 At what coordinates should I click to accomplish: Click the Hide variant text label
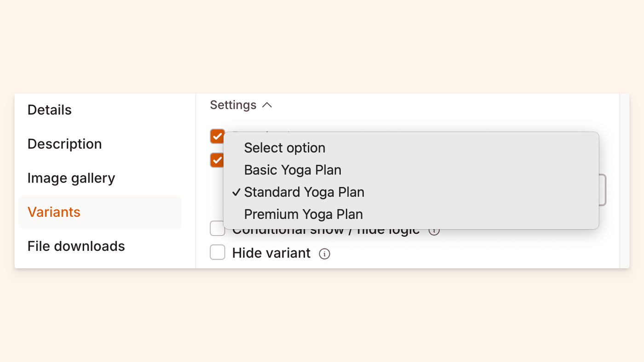coord(271,253)
